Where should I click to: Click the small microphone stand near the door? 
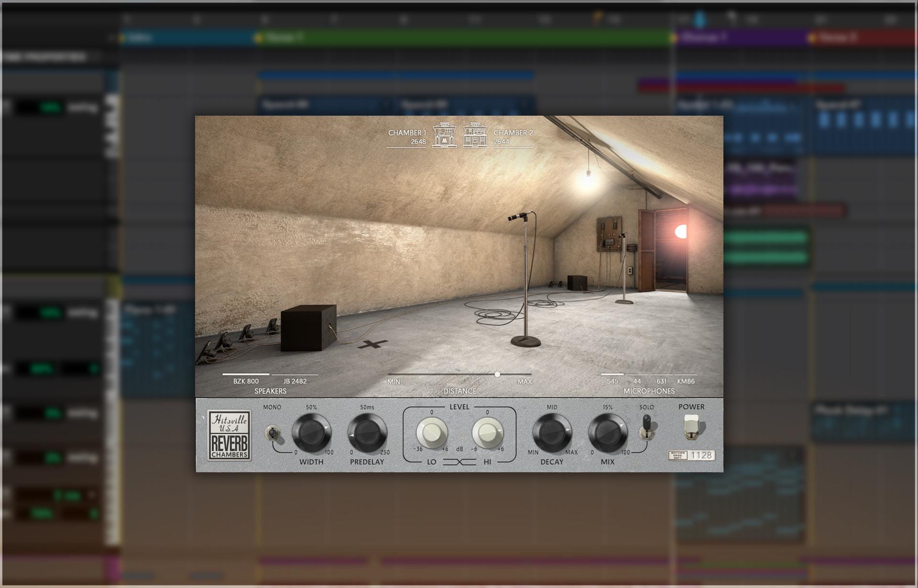(x=623, y=268)
